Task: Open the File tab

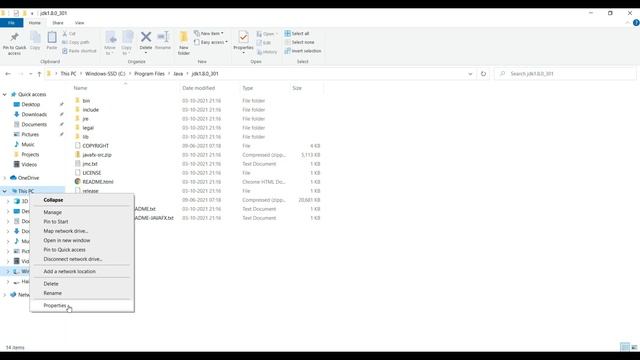Action: 11,23
